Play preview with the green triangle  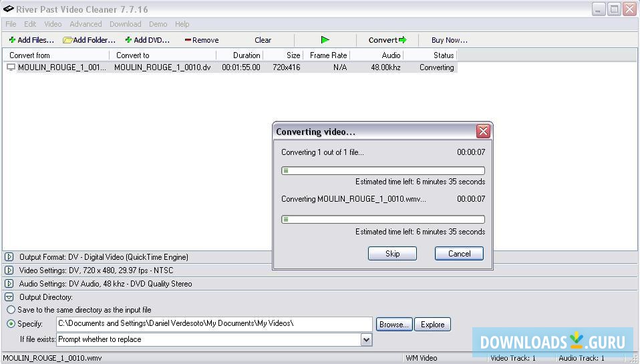tap(325, 40)
